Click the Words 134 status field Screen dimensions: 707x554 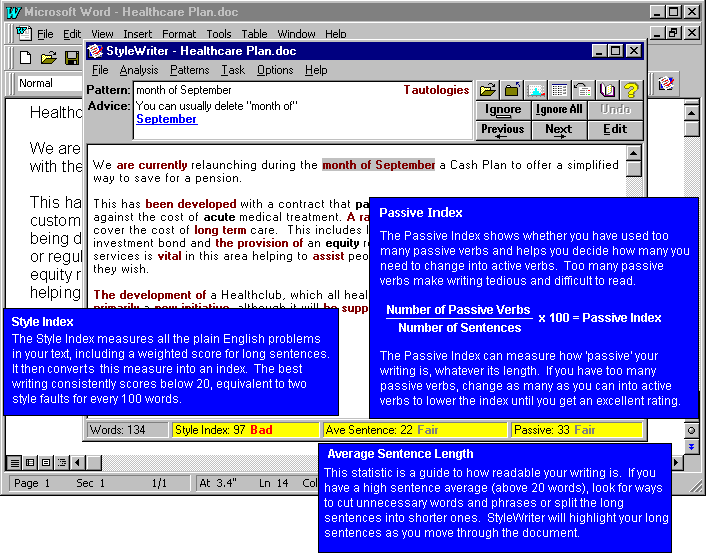click(128, 430)
